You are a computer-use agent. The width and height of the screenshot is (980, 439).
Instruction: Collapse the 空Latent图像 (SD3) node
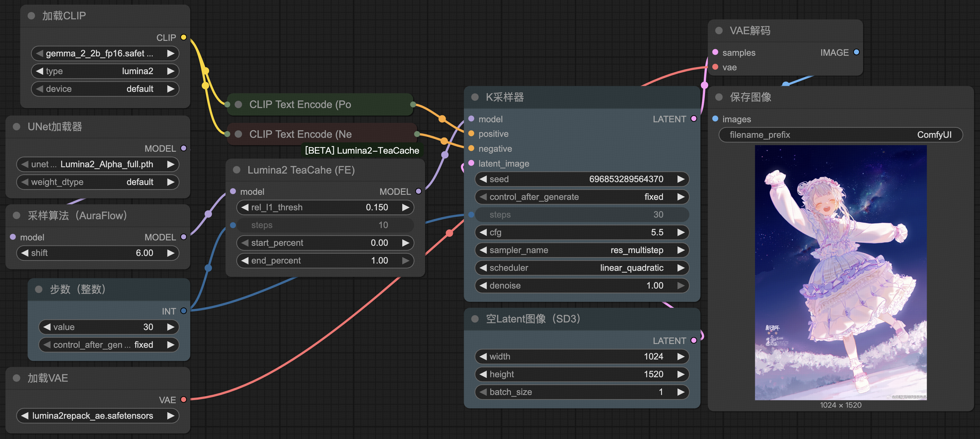point(475,319)
